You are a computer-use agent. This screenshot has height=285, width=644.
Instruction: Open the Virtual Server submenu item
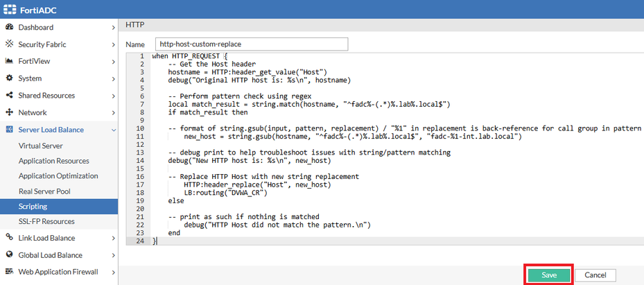[41, 146]
